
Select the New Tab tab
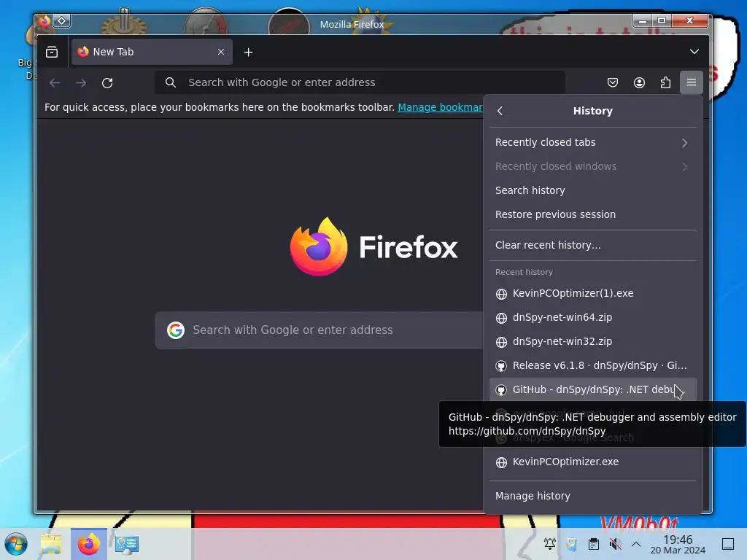coord(152,52)
